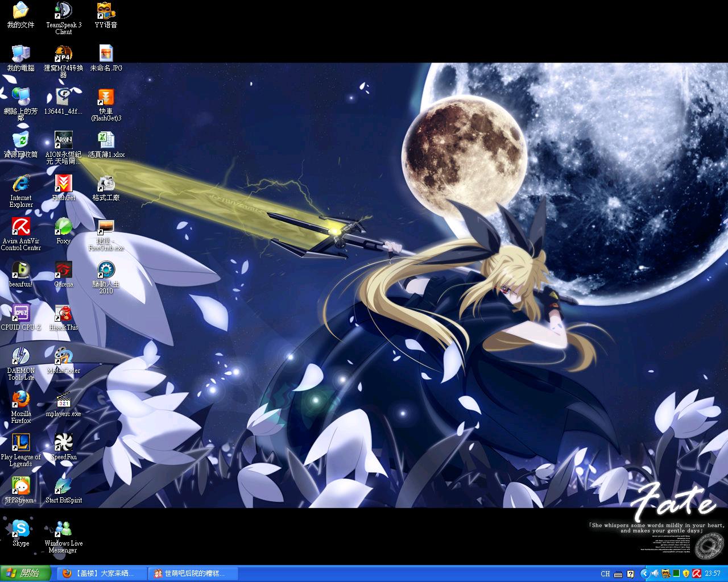Screen dimensions: 728x582
Task: Click the Mozilla Firefox desktop icon
Action: click(21, 400)
